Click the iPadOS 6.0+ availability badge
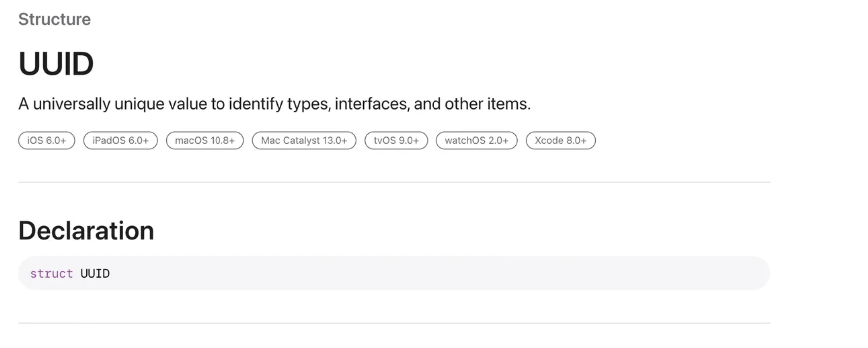Viewport: 868px width, 348px height. [120, 141]
